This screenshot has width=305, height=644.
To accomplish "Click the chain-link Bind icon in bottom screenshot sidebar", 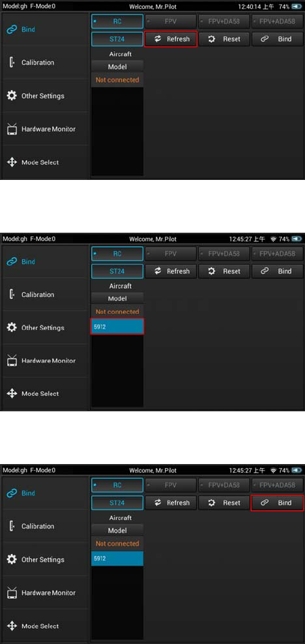I will coord(12,493).
